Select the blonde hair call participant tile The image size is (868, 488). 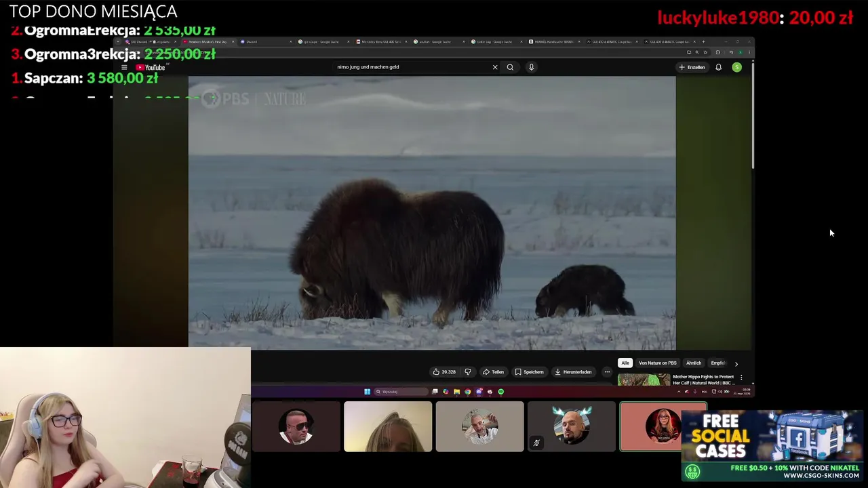388,426
